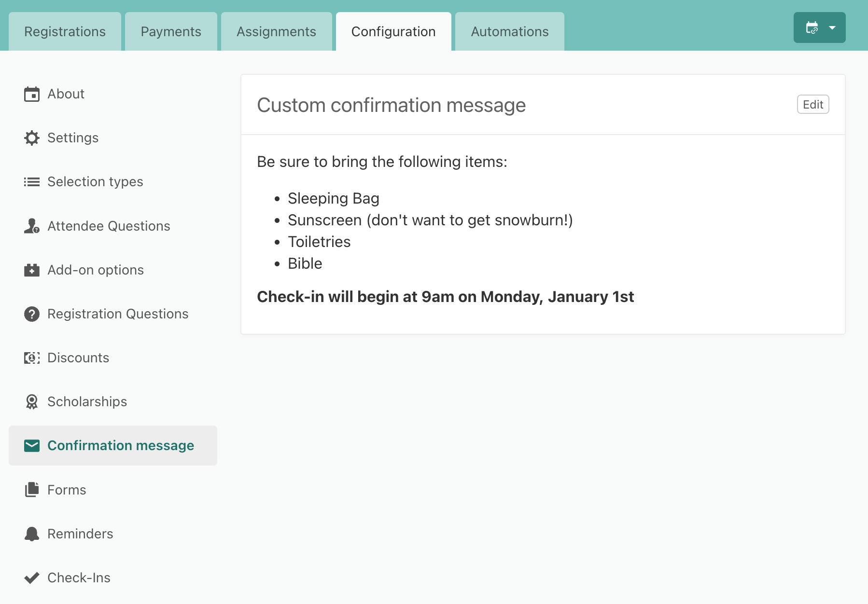Viewport: 868px width, 604px height.
Task: Click the 'Be sure to bring' sentence
Action: coord(382,162)
